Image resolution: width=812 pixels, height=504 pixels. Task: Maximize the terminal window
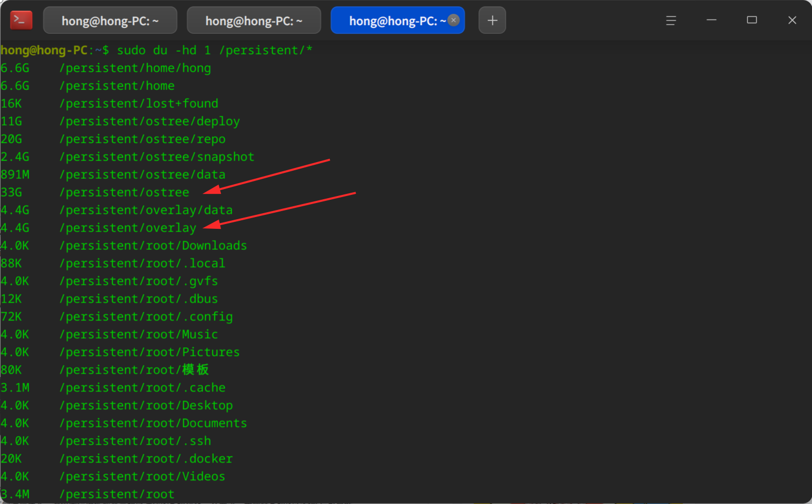coord(752,20)
